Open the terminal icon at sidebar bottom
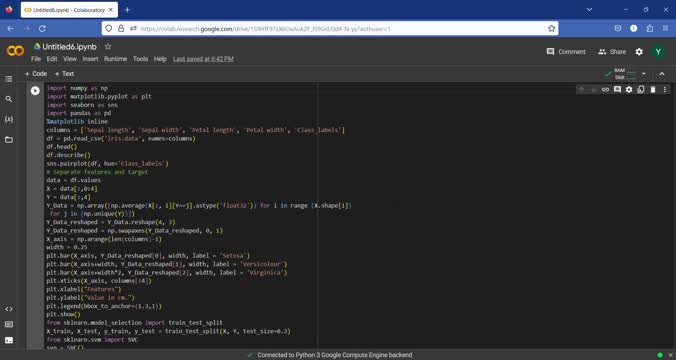The image size is (676, 360). pos(9,341)
